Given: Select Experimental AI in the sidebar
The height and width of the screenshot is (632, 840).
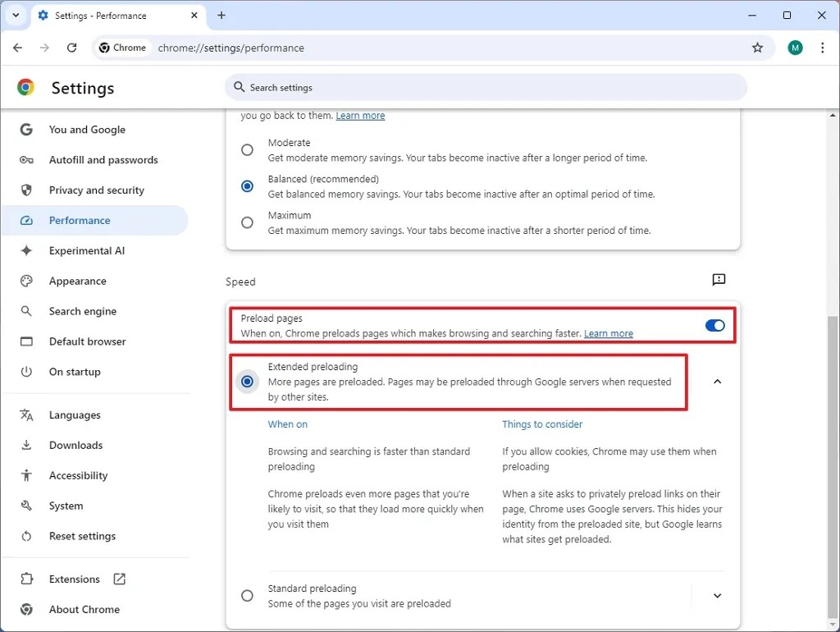Looking at the screenshot, I should [x=90, y=250].
